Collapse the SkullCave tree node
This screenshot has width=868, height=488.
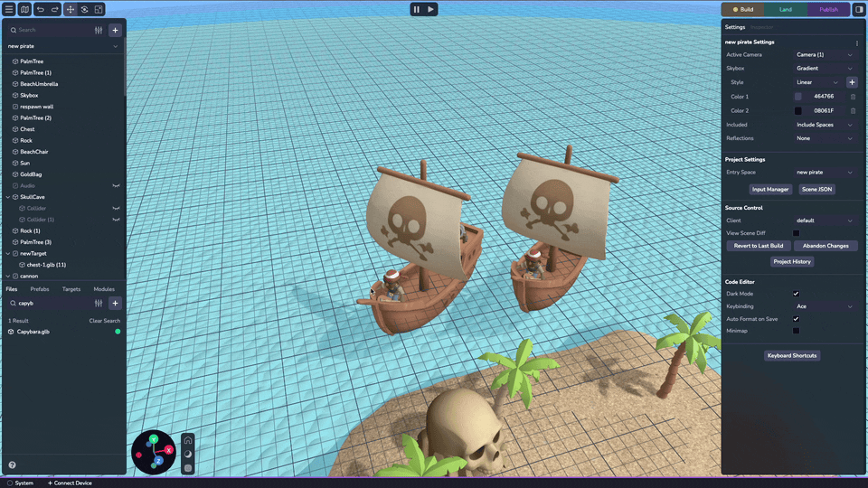pos(8,197)
